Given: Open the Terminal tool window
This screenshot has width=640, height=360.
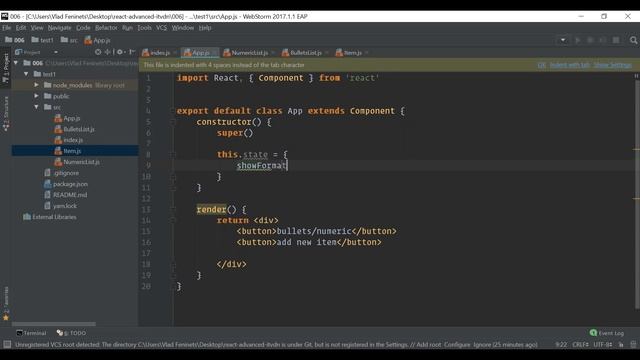Looking at the screenshot, I should 31,333.
